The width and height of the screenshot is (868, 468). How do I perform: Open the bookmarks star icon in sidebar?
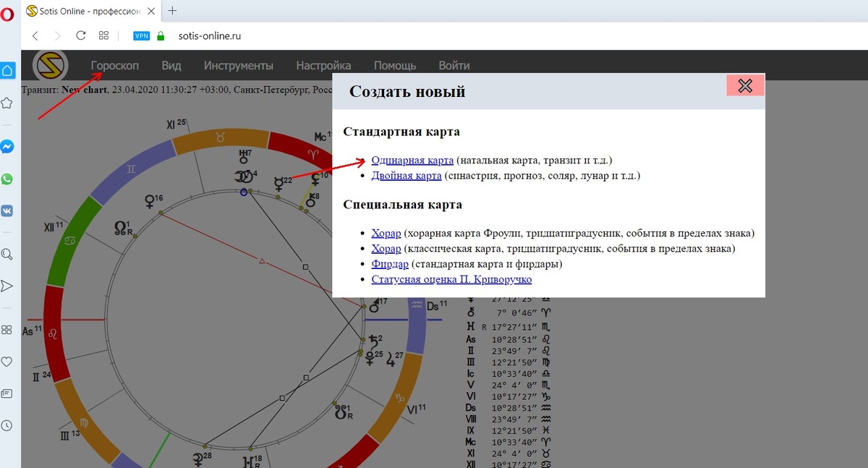pyautogui.click(x=7, y=103)
